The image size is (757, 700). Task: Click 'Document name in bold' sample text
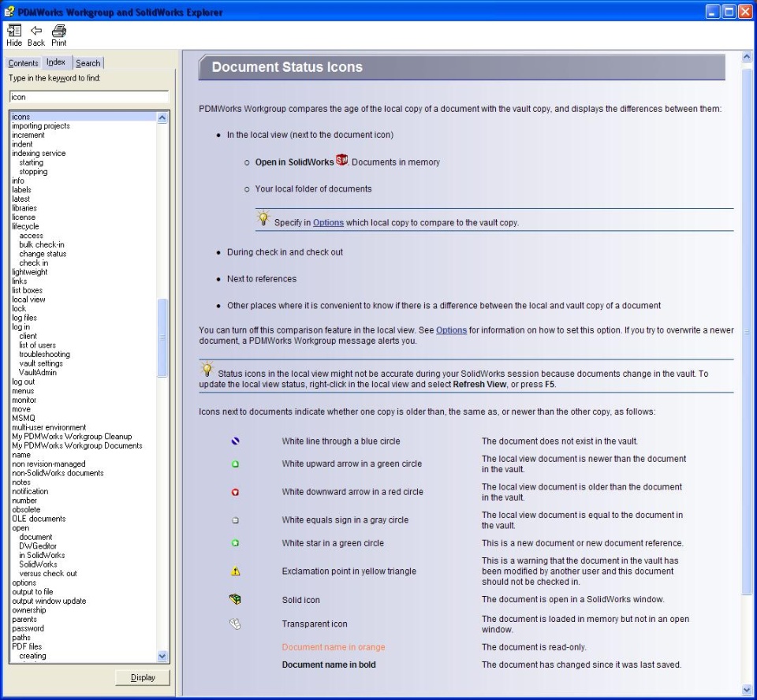pyautogui.click(x=329, y=665)
